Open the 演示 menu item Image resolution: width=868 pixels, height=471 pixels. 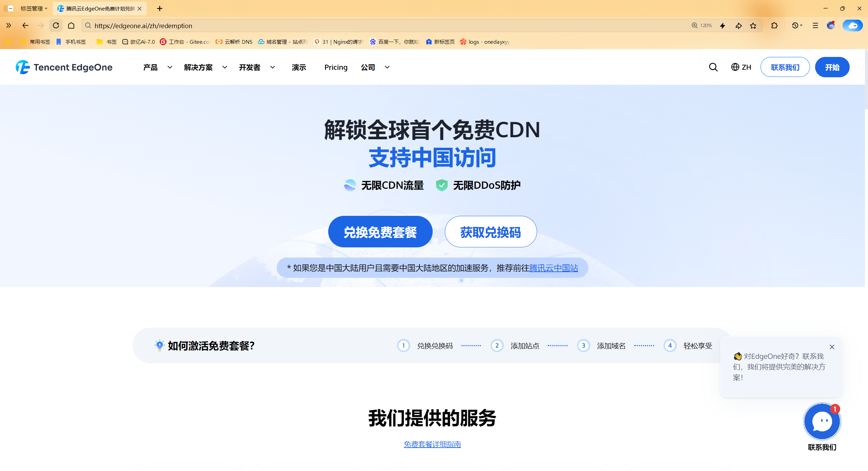(x=299, y=67)
